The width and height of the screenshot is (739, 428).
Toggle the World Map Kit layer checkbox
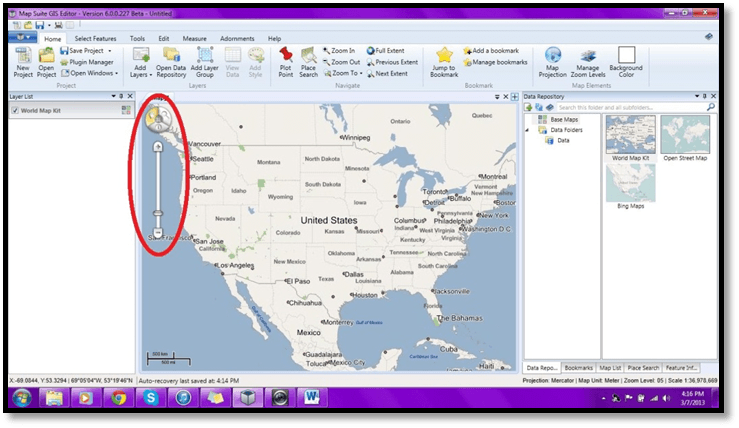[15, 110]
